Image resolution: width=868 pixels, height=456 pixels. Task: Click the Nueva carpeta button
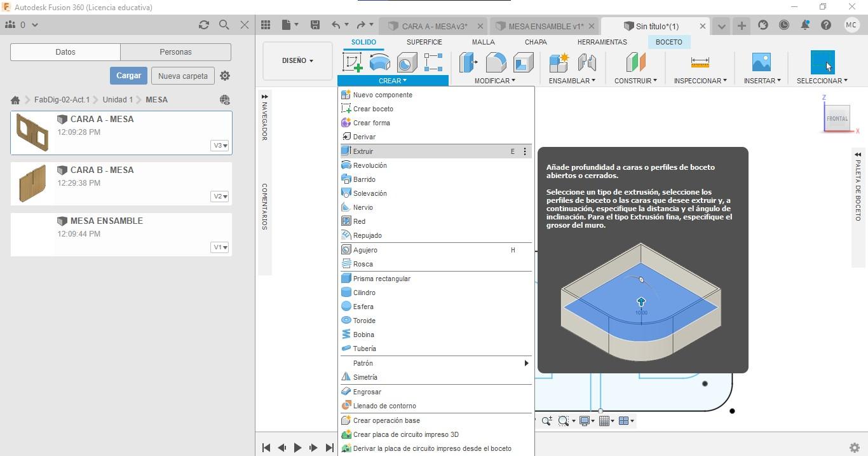[183, 76]
